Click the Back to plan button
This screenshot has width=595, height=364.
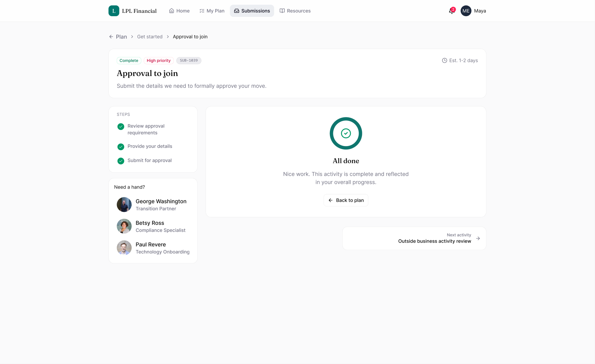(346, 200)
